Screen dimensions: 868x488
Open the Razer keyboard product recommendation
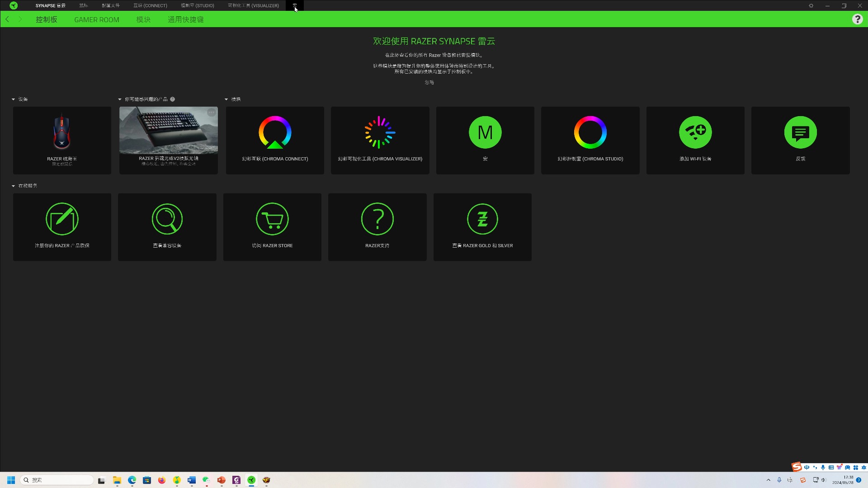point(168,140)
